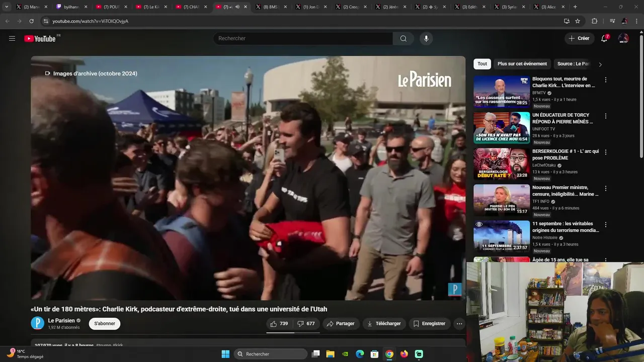Open the weather widget showing 16°C
This screenshot has height=362, width=644.
pyautogui.click(x=24, y=354)
